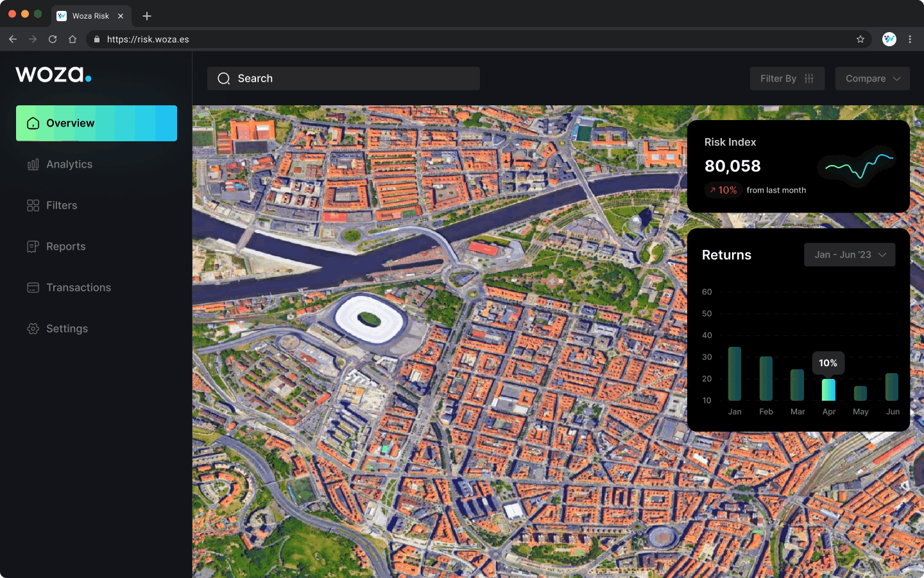Open the Filter By options
The image size is (924, 578).
tap(787, 78)
